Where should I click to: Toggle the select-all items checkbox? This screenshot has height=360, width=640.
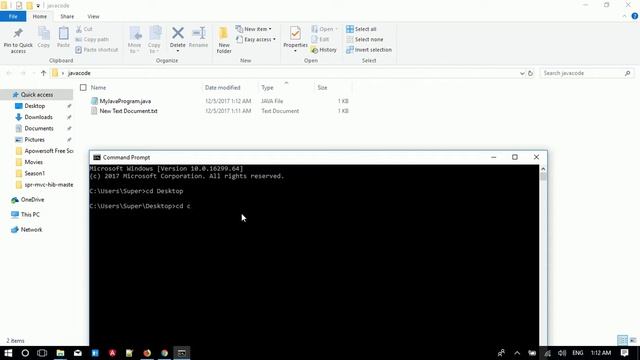83,88
